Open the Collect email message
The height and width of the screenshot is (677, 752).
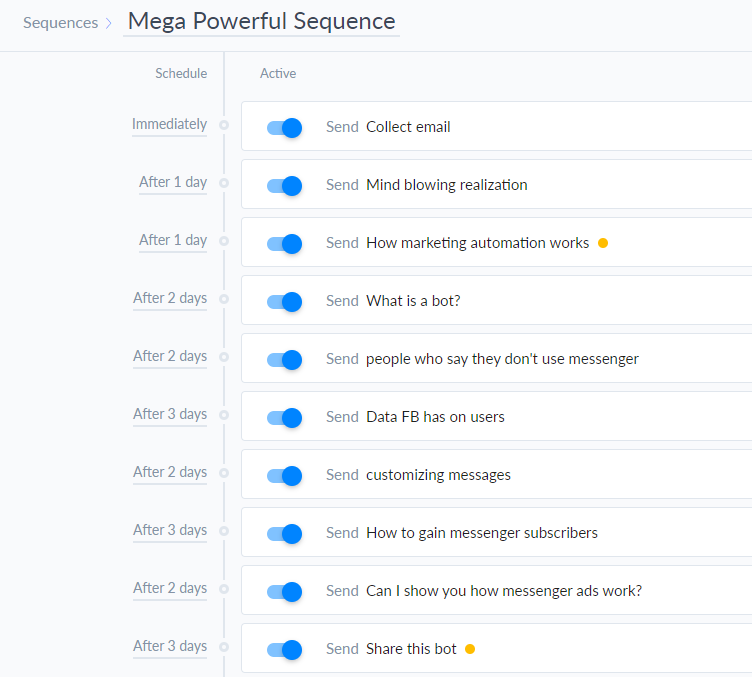pyautogui.click(x=408, y=127)
